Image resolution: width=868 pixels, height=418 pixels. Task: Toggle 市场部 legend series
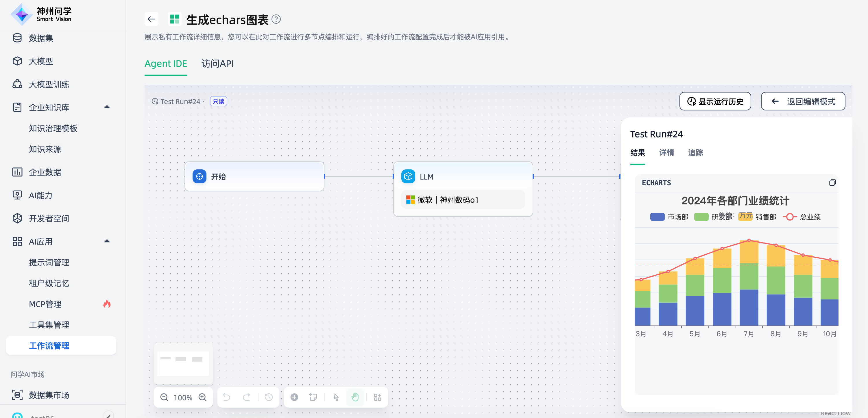click(x=669, y=217)
